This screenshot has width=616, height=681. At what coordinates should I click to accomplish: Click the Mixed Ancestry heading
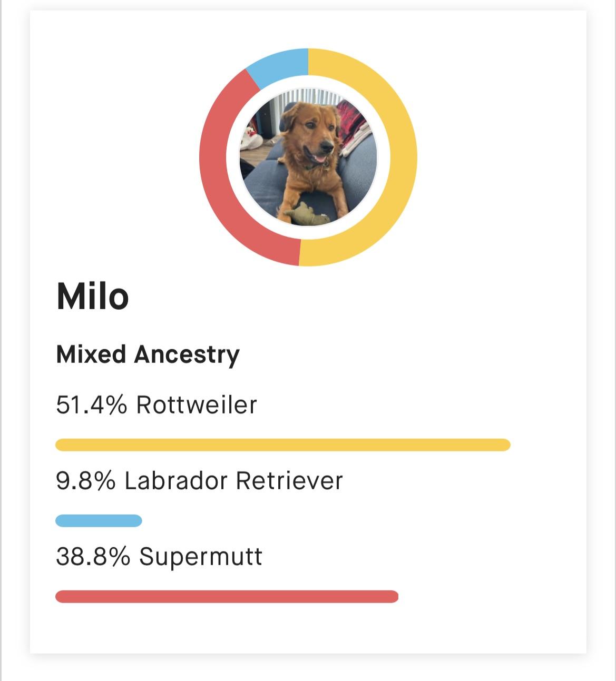(x=148, y=354)
